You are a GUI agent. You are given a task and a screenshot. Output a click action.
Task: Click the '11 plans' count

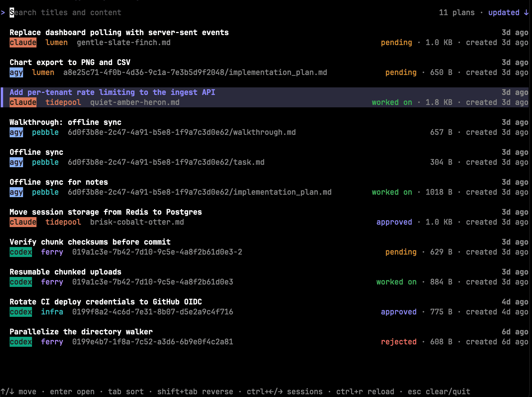point(457,13)
